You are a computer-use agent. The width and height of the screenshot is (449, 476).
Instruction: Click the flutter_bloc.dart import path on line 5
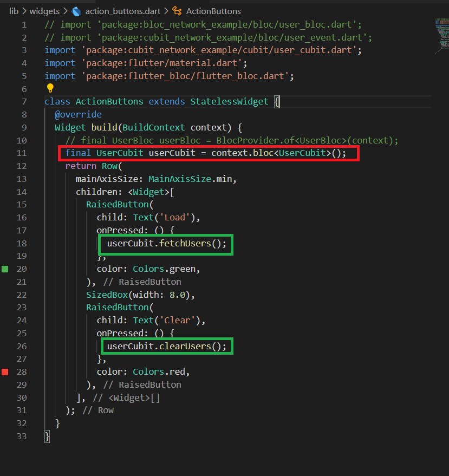click(x=185, y=76)
